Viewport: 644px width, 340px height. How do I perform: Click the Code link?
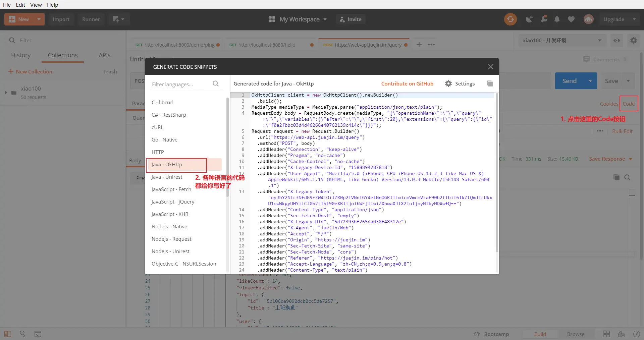tap(629, 104)
